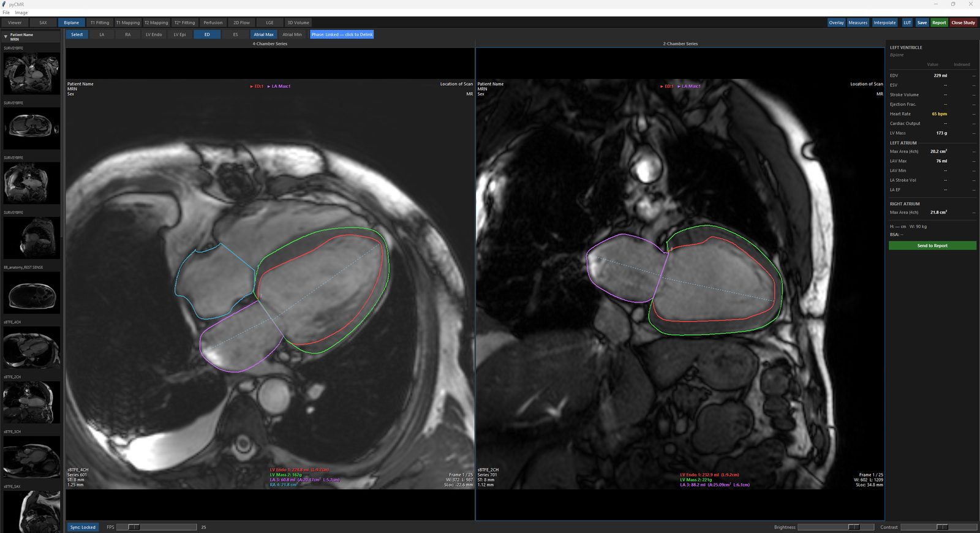The height and width of the screenshot is (533, 980).
Task: Select the ED phase
Action: coord(207,34)
